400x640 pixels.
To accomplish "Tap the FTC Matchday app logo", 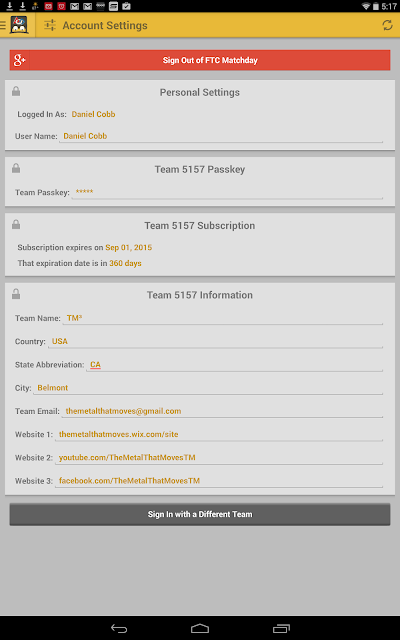I will click(20, 25).
